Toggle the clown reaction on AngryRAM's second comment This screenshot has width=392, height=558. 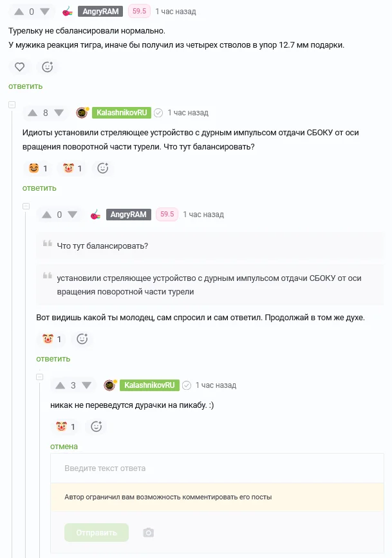click(x=51, y=339)
